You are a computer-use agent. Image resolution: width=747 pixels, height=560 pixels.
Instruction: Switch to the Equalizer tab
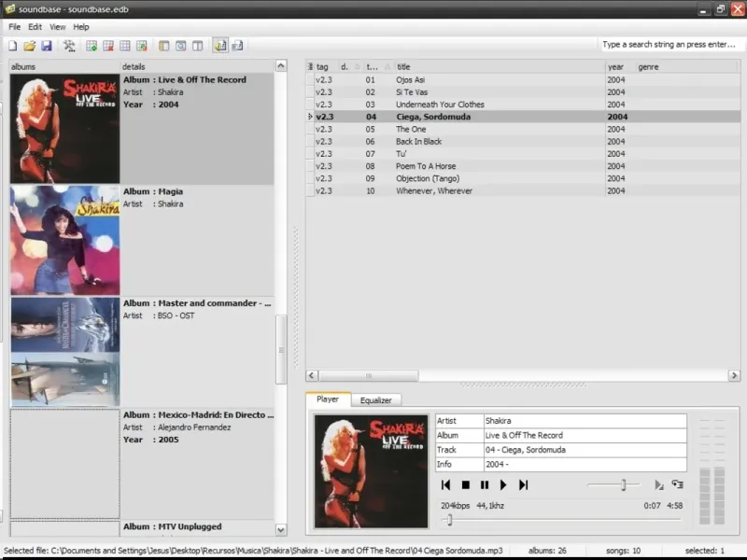pos(376,399)
